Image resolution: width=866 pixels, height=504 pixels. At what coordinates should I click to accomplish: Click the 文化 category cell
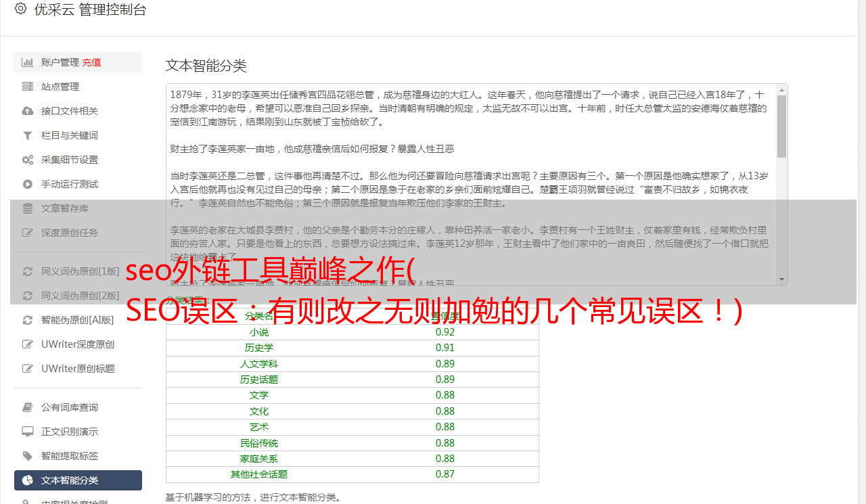tap(258, 411)
